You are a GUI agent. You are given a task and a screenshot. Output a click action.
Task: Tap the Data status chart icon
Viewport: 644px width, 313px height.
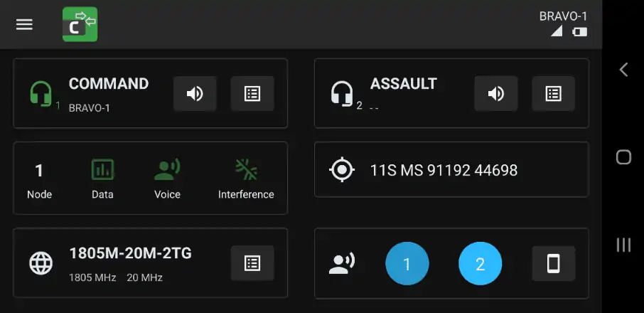click(x=102, y=169)
